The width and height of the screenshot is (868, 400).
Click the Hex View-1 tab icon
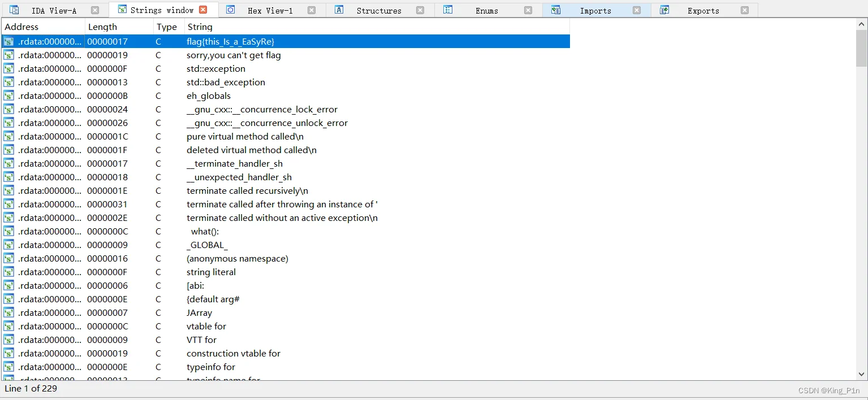click(231, 10)
